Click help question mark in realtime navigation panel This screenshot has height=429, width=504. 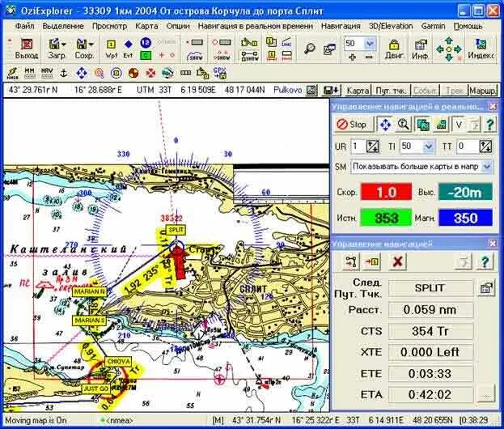coord(489,125)
